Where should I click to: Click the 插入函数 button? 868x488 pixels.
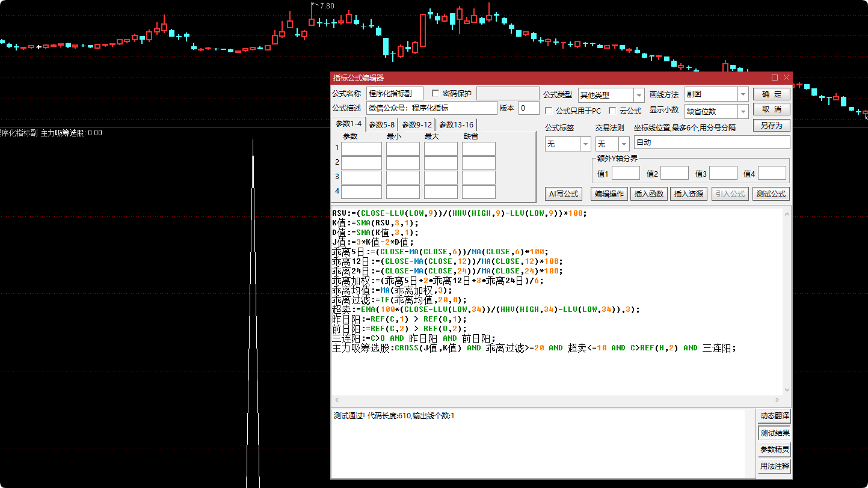pos(649,194)
